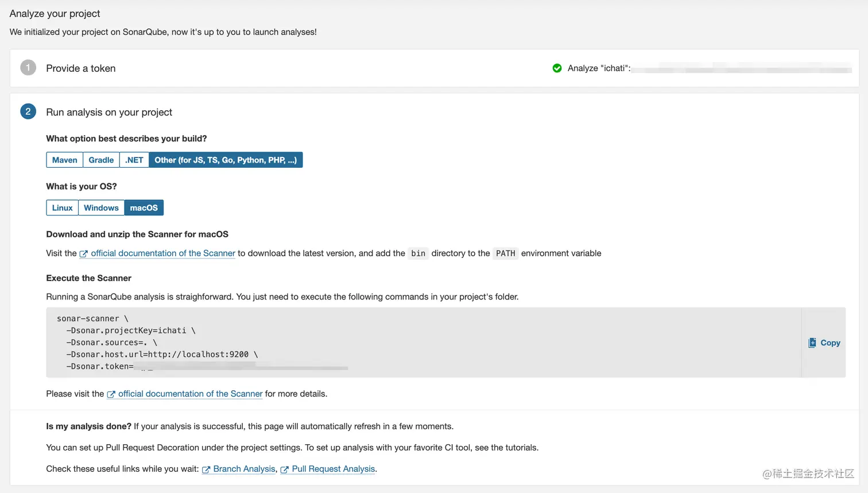Open the Pull Request Analysis link
The image size is (868, 493).
(333, 469)
